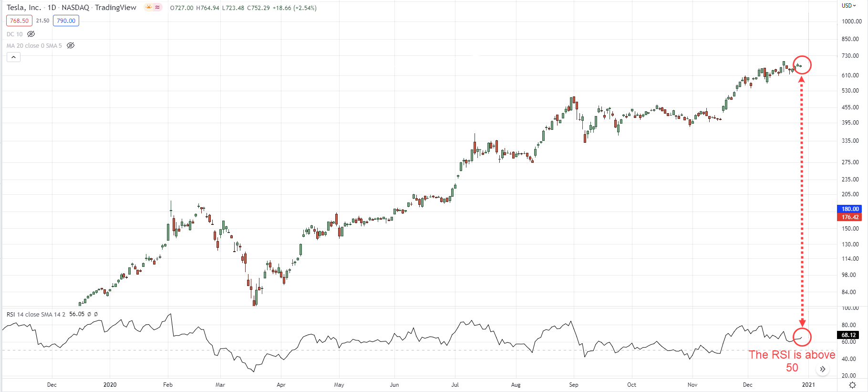Click the high value H764.94
Screen dimensions: 868x392
[207, 8]
